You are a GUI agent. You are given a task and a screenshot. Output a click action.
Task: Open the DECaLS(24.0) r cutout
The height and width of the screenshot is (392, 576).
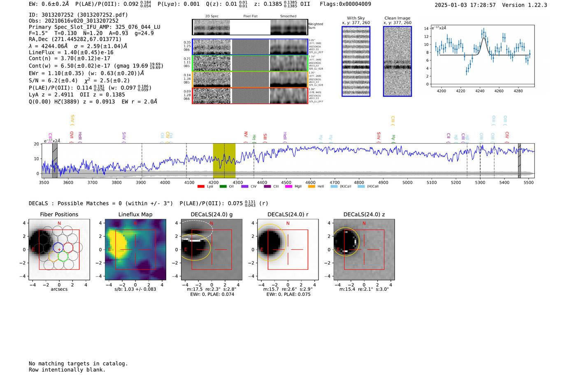pyautogui.click(x=288, y=250)
